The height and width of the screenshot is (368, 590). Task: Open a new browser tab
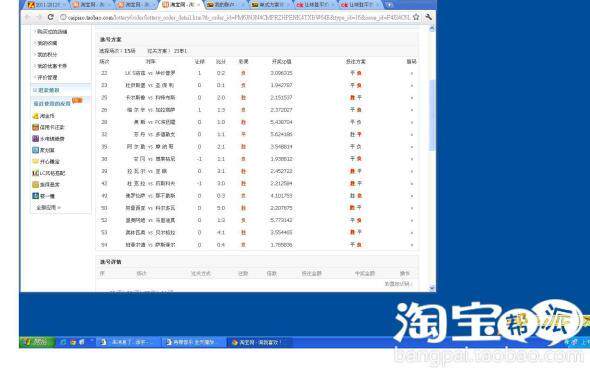point(389,5)
